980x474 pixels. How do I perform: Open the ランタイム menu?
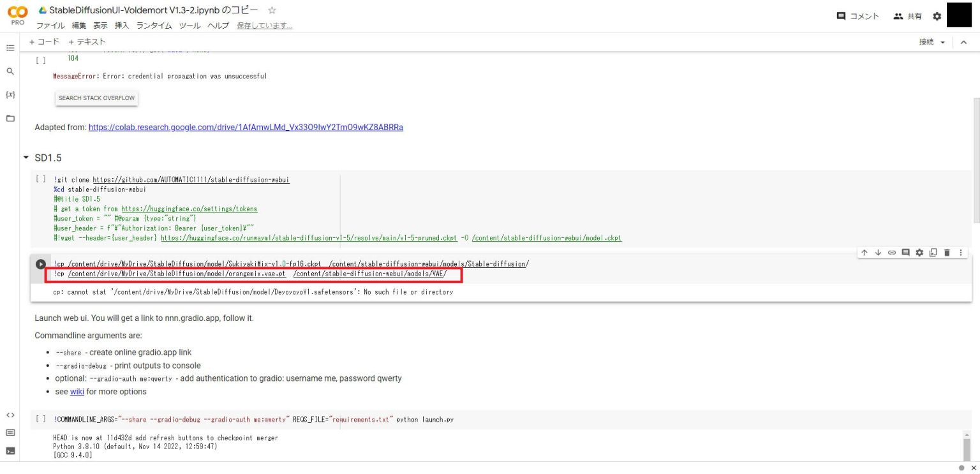coord(154,26)
